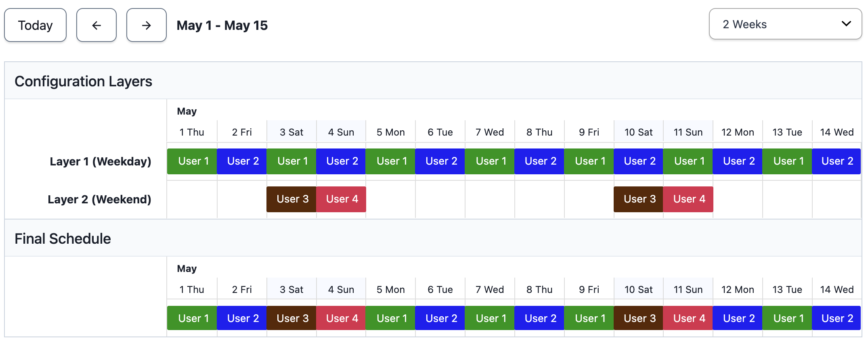
Task: Click User 4 weekend shift on Layer 2 Sunday May 4
Action: coord(341,199)
